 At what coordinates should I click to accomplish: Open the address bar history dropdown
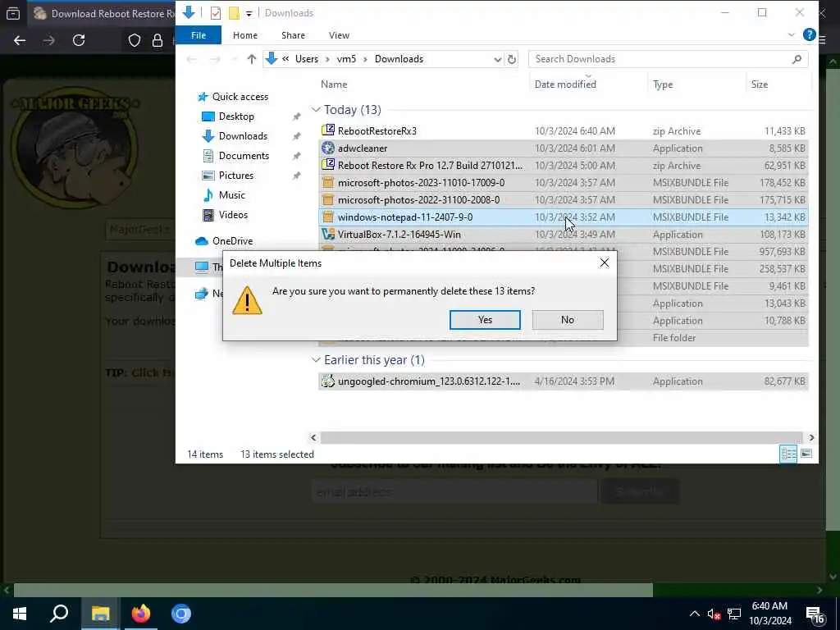(498, 59)
